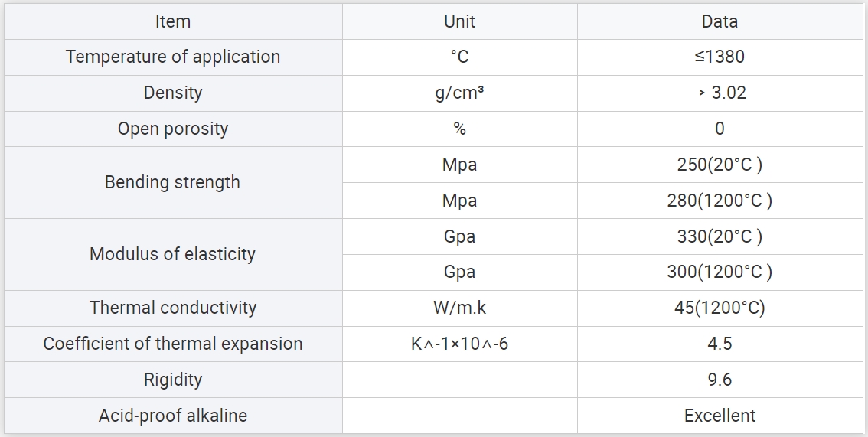Click the 250(20°C) value
This screenshot has width=868, height=437.
pyautogui.click(x=720, y=165)
